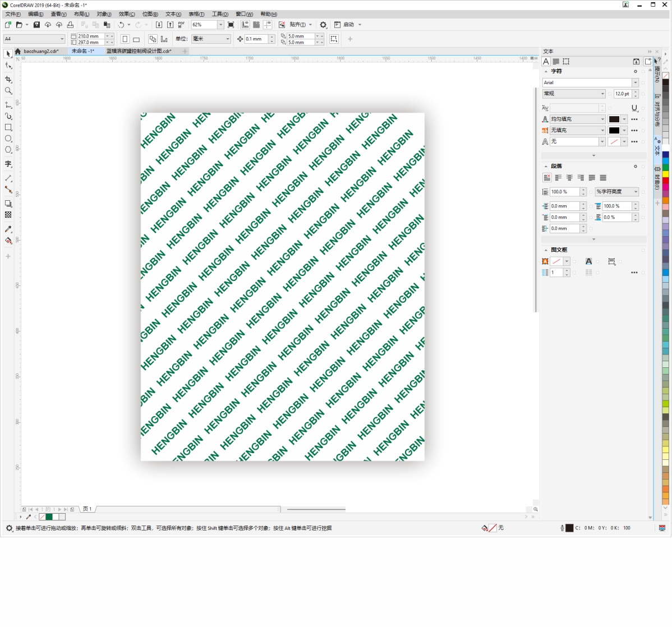Click the Save floppy disk icon
Screen dimensions: 672x627
coord(37,25)
